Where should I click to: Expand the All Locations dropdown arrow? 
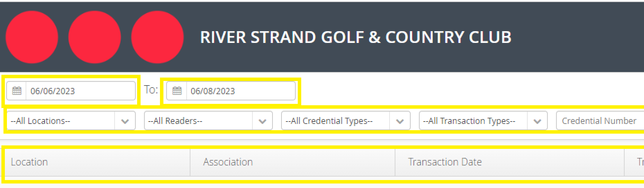(125, 121)
